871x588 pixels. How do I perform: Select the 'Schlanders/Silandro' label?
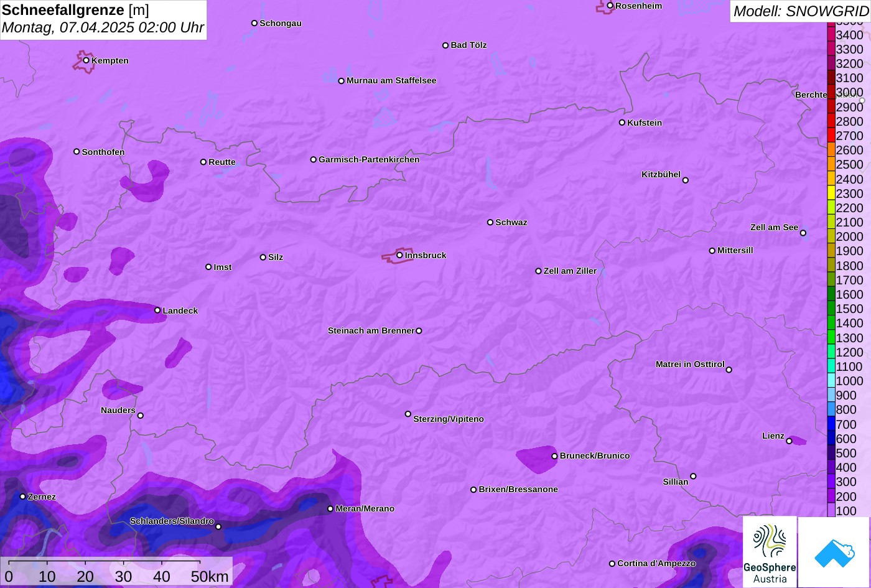[x=172, y=521]
